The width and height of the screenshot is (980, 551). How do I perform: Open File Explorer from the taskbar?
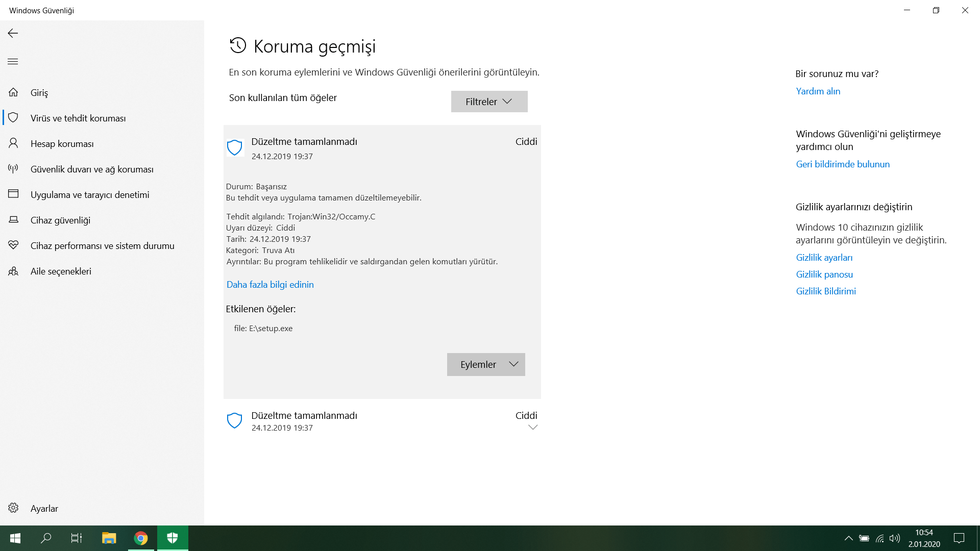pyautogui.click(x=109, y=538)
